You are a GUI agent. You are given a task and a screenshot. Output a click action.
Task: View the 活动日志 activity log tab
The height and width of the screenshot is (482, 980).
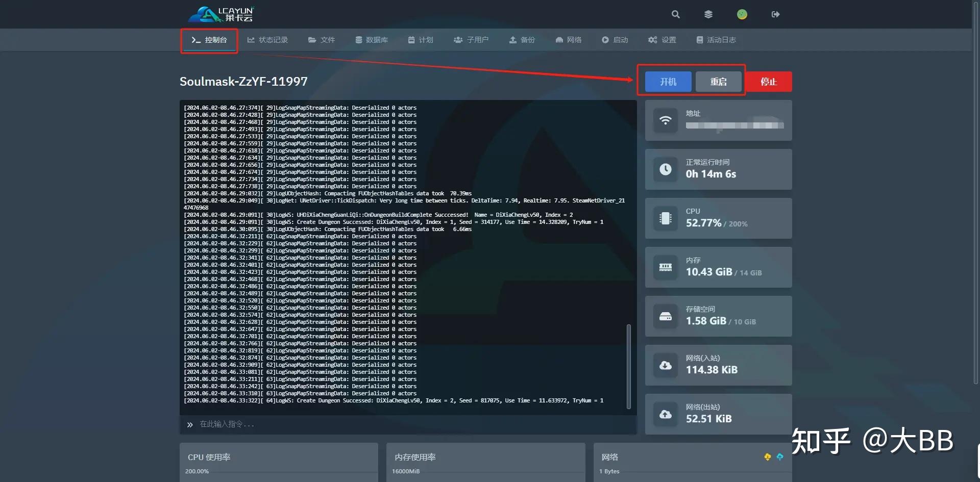click(x=716, y=40)
